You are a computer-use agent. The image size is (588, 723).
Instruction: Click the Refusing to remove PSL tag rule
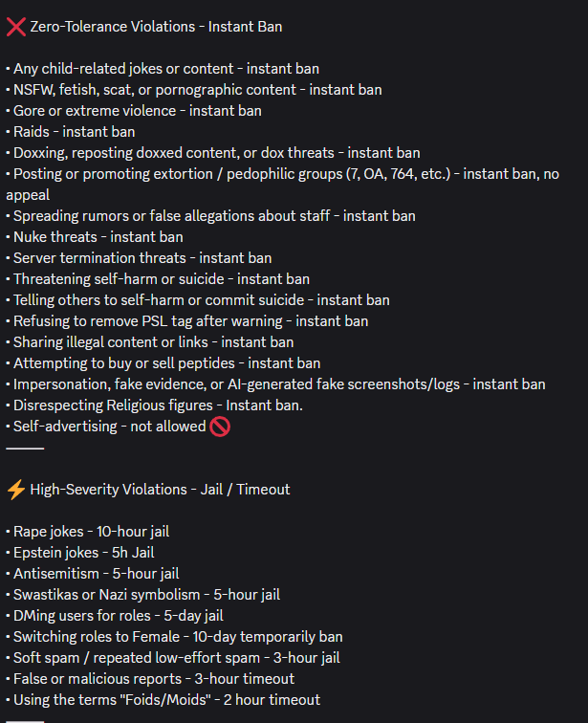tap(190, 321)
